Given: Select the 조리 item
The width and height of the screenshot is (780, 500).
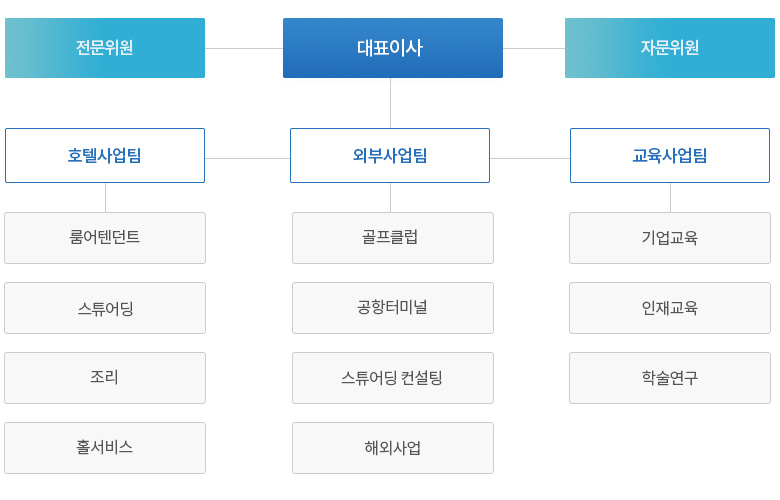Looking at the screenshot, I should (x=105, y=378).
